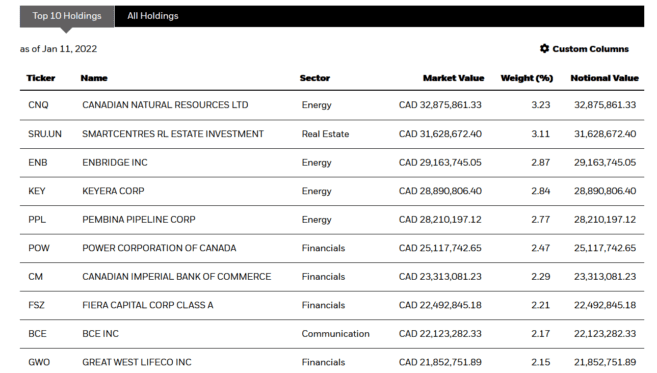Sort by the Name column header
The image size is (657, 373).
coord(94,78)
